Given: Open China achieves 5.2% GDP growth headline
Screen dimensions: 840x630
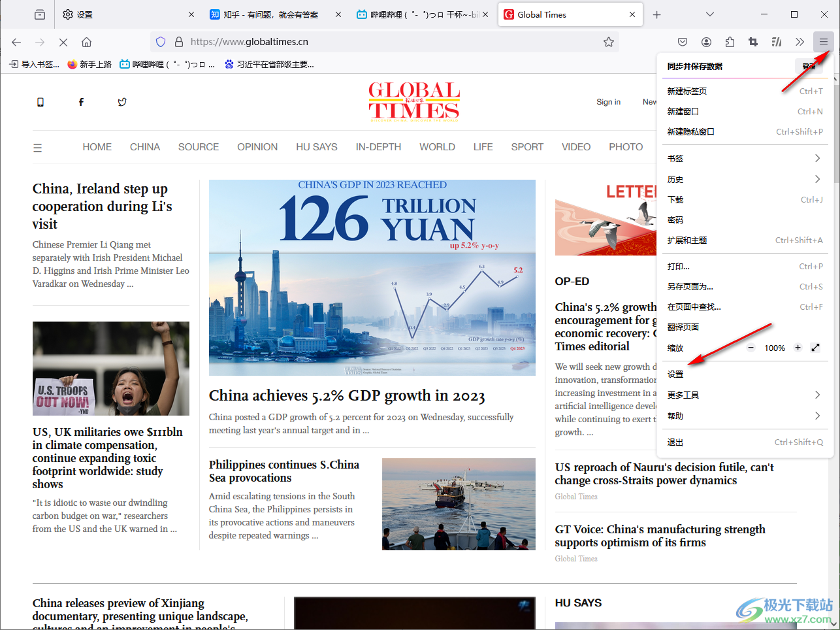Looking at the screenshot, I should click(x=347, y=395).
